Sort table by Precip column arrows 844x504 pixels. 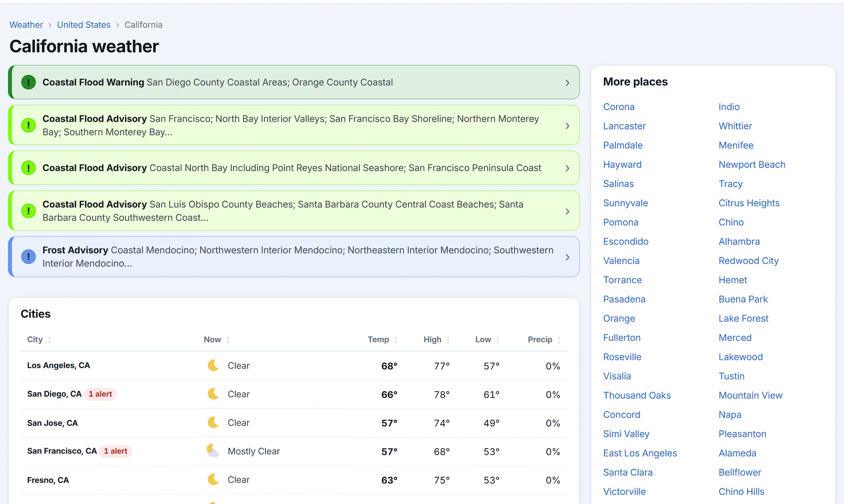coord(559,340)
